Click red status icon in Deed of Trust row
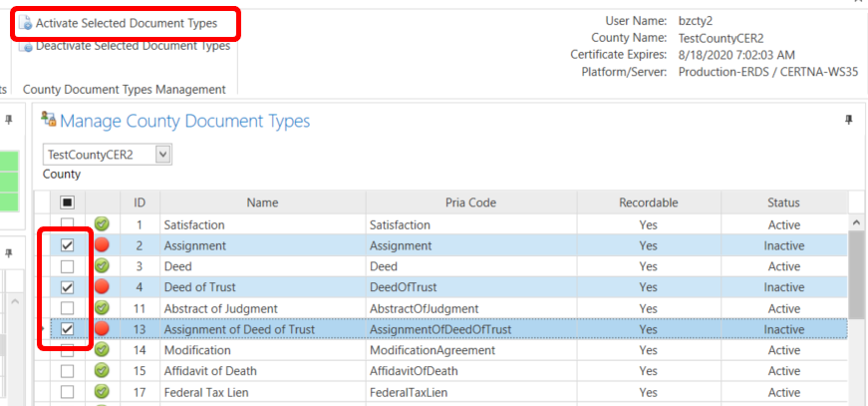 pos(102,287)
